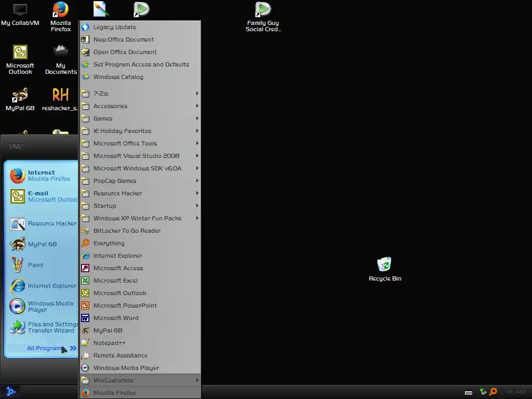Click Mozilla Firefox at bottom of programs list
Screen dimensions: 532x399
140,393
